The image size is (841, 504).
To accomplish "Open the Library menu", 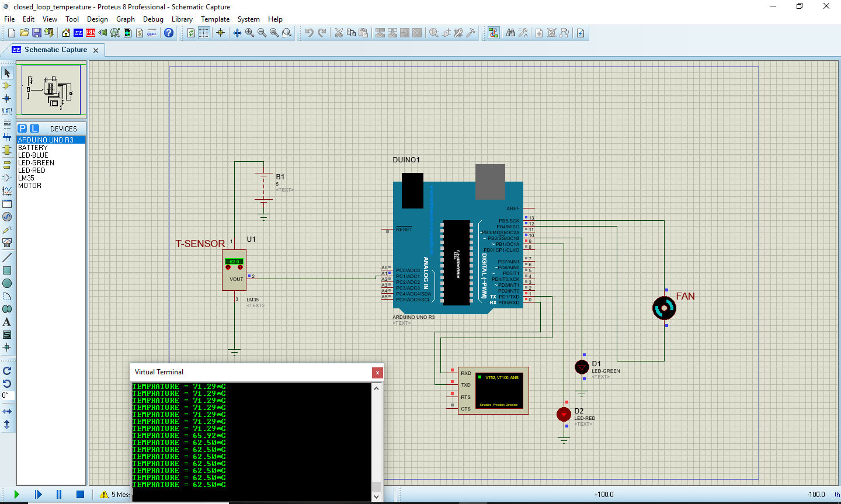I will (x=182, y=19).
